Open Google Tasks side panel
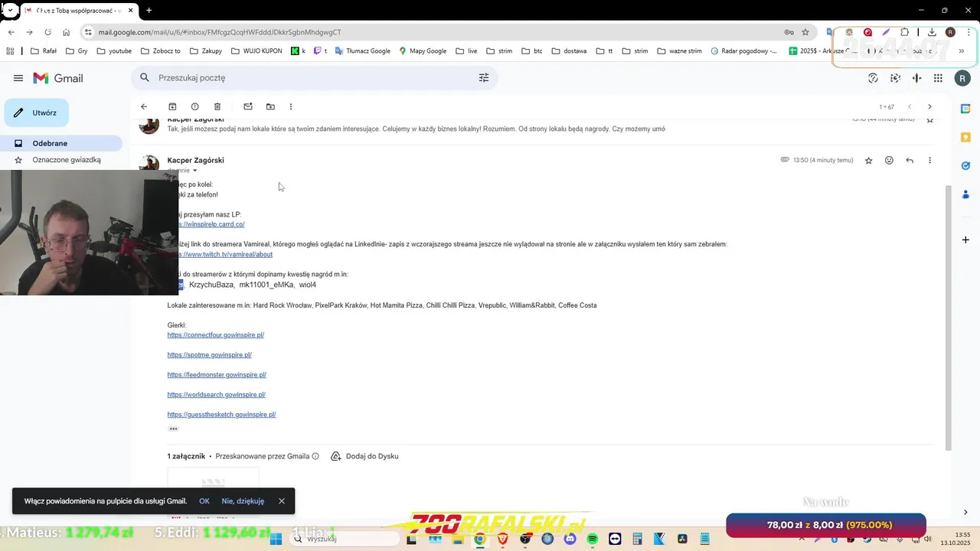This screenshot has width=980, height=551. pos(965,165)
